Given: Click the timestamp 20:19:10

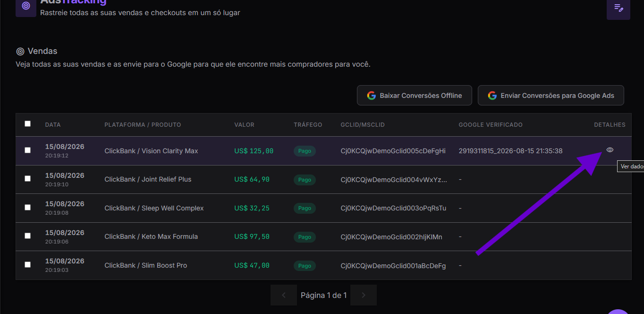Looking at the screenshot, I should tap(57, 184).
